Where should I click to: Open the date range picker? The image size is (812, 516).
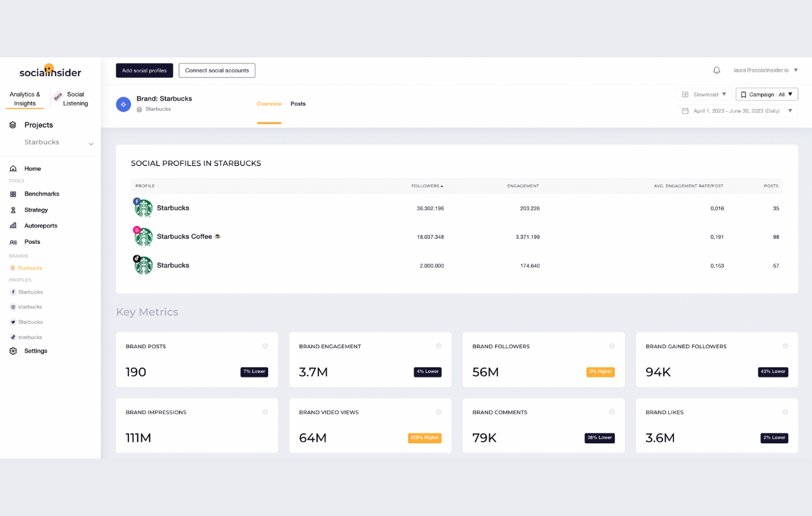[x=737, y=111]
